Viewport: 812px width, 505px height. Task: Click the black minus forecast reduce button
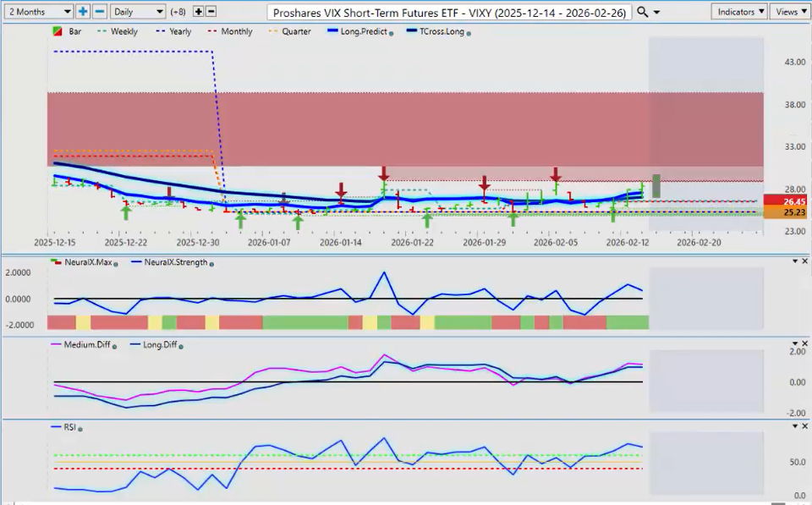click(211, 12)
